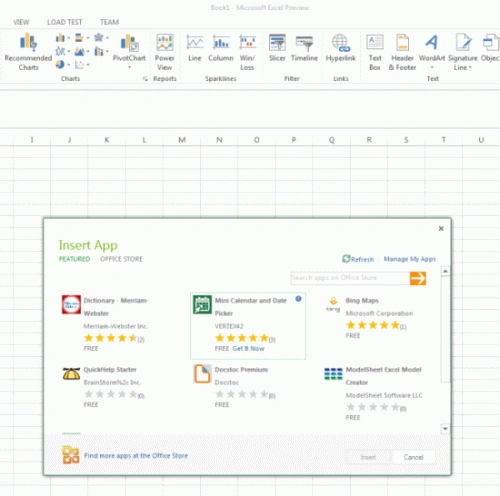Image resolution: width=500 pixels, height=496 pixels.
Task: Select the Bing Maps app icon
Action: tap(333, 304)
